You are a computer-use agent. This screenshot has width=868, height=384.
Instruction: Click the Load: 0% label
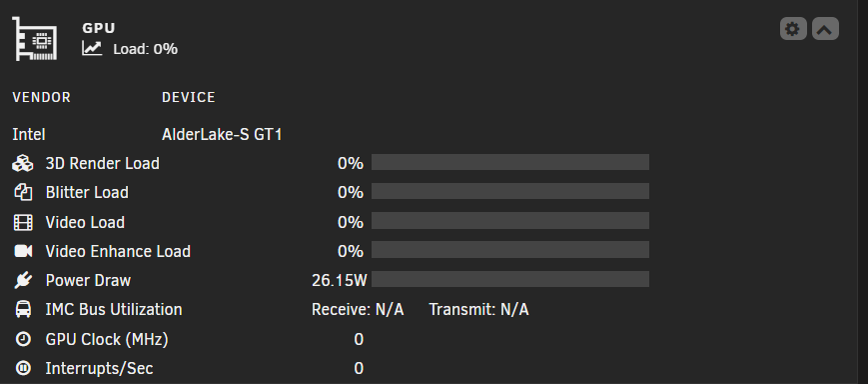point(145,49)
